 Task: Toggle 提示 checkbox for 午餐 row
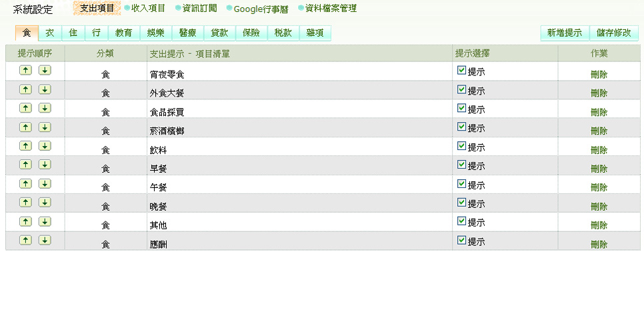coord(461,183)
